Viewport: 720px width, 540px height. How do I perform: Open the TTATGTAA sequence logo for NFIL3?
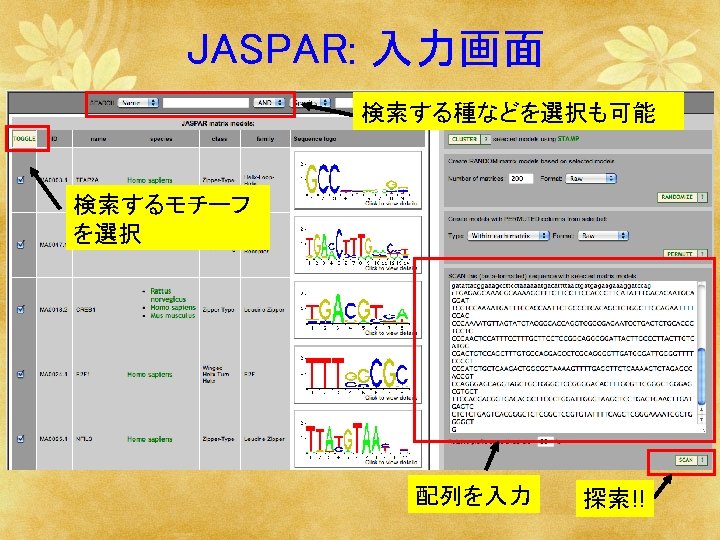pos(358,439)
